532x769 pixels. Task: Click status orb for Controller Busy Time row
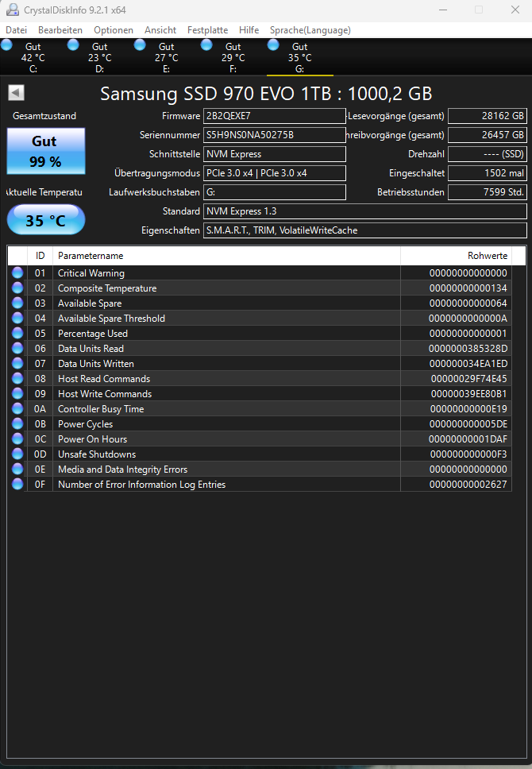coord(17,408)
